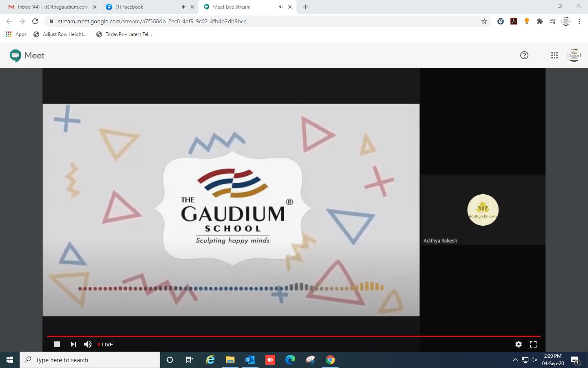The height and width of the screenshot is (368, 588).
Task: Close the Inbox Gmail tab
Action: (x=95, y=7)
